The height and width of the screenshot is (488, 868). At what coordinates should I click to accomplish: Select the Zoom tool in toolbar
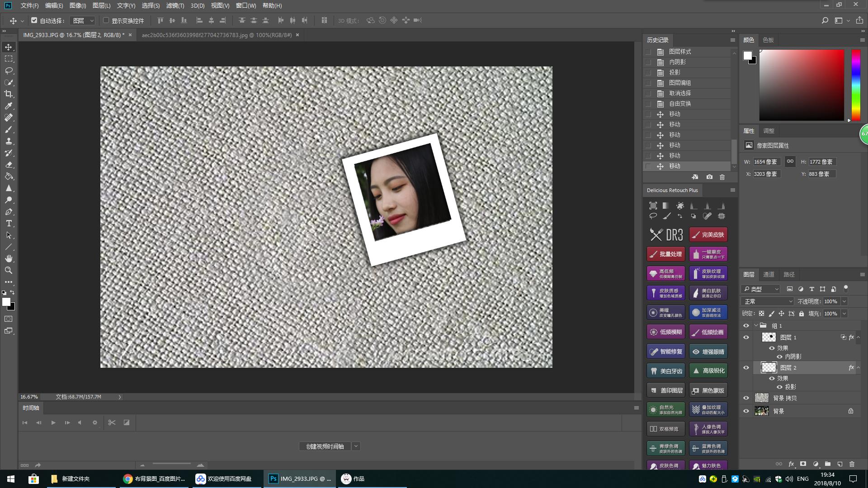pos(9,270)
